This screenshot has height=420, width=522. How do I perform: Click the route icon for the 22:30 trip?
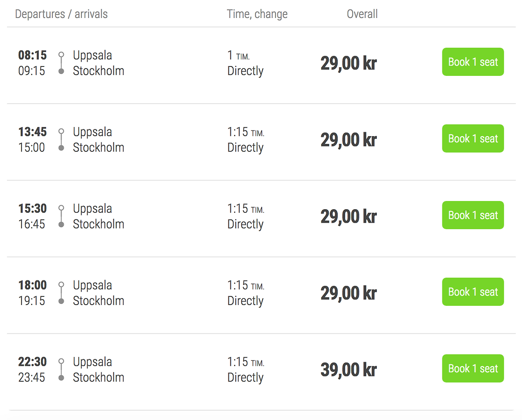(61, 369)
